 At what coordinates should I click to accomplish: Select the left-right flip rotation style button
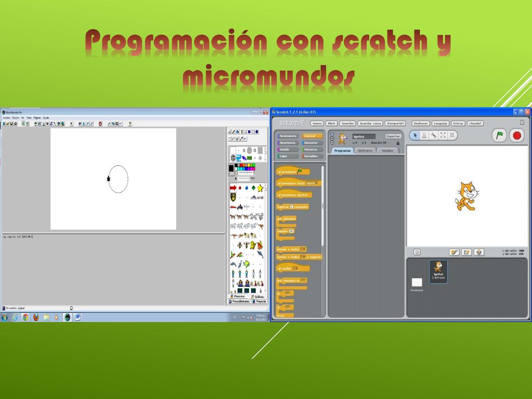click(x=332, y=139)
